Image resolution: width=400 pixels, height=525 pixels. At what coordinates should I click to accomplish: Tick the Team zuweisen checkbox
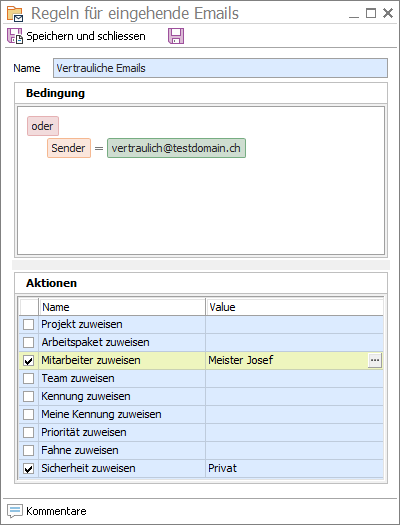click(28, 378)
